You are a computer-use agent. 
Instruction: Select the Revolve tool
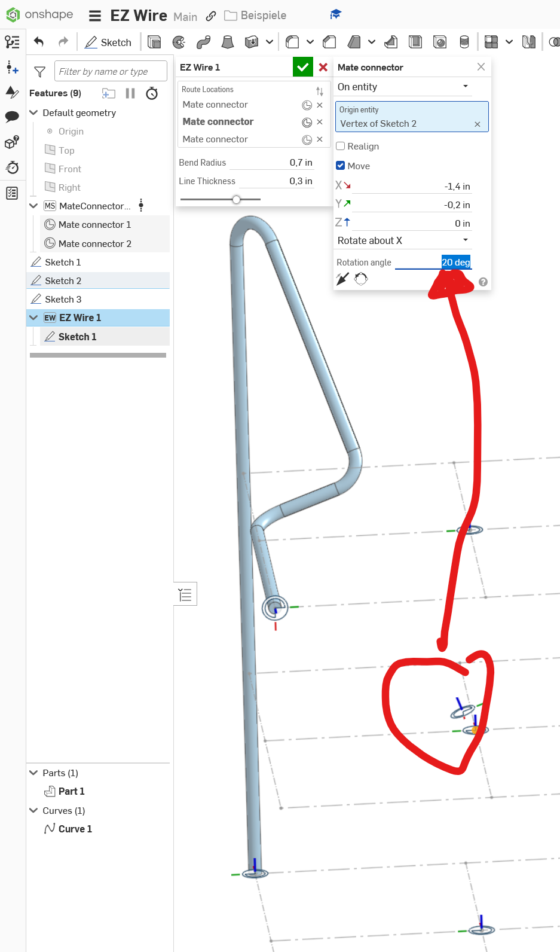pyautogui.click(x=179, y=42)
